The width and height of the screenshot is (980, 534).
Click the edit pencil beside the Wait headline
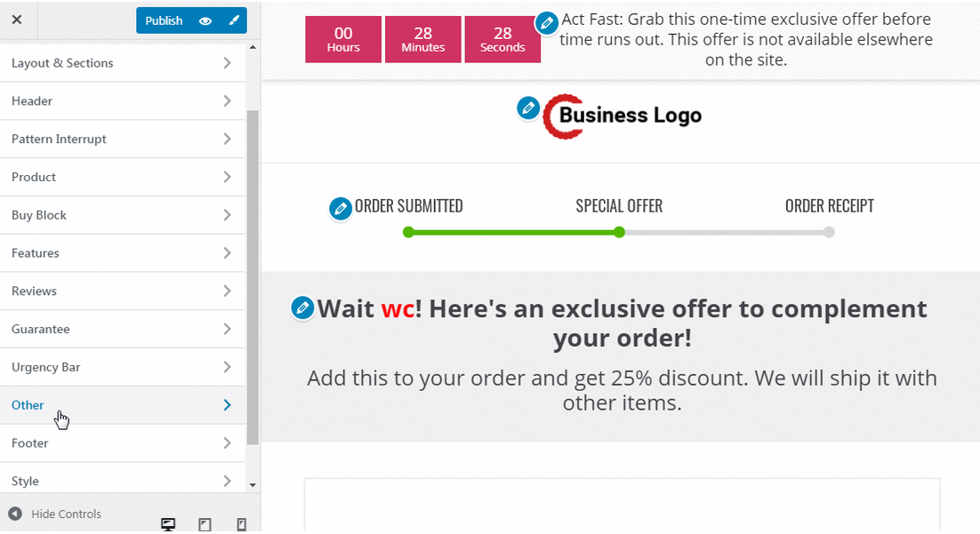[302, 308]
